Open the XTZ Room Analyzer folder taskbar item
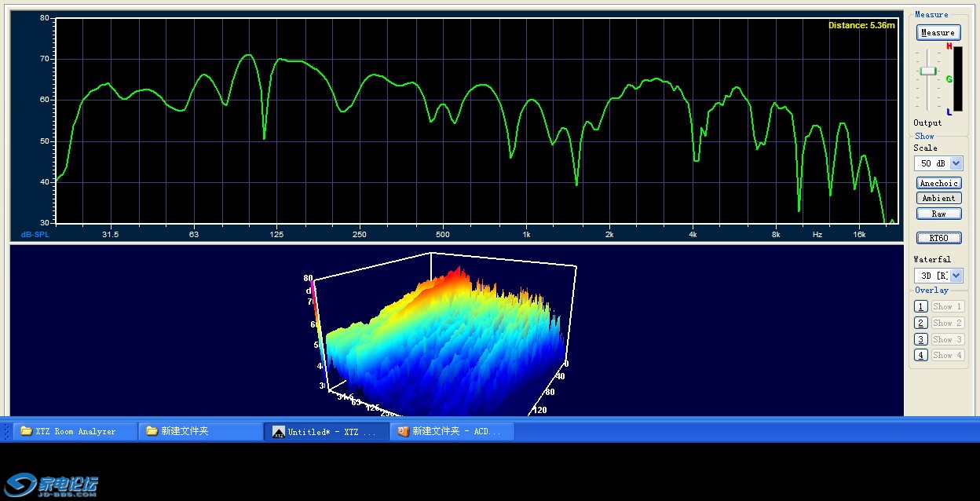The height and width of the screenshot is (501, 980). (x=75, y=431)
